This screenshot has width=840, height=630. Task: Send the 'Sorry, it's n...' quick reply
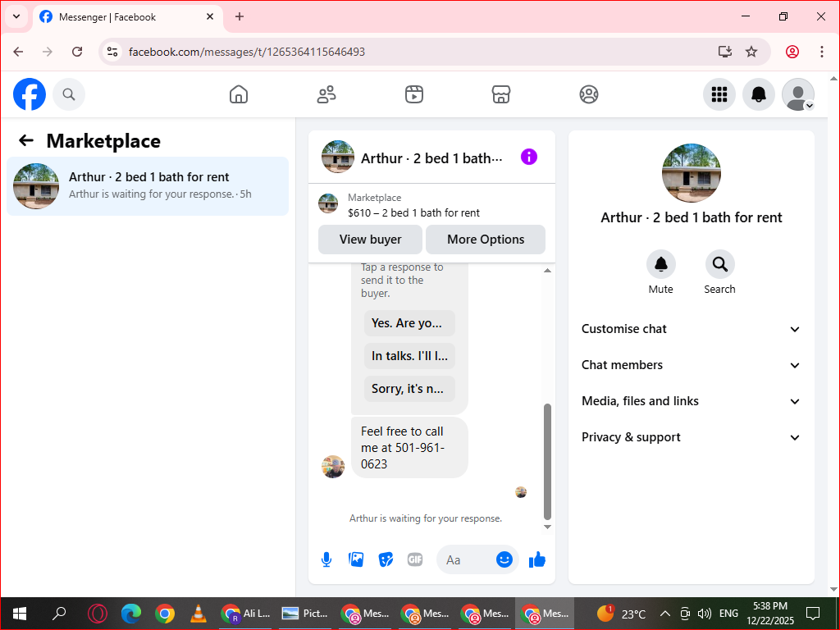click(409, 389)
